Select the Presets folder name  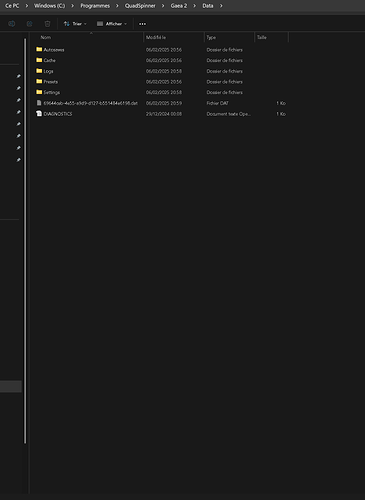coord(51,82)
